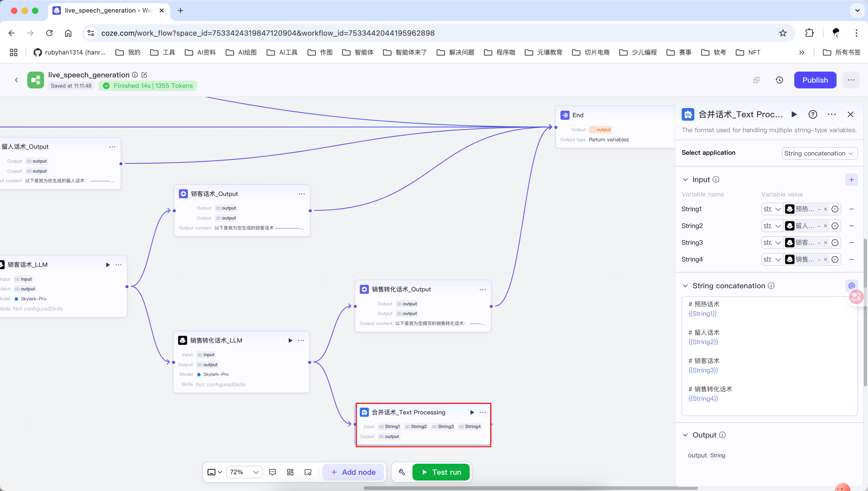
Task: Click the auto-layout grid icon in bottom toolbar
Action: pyautogui.click(x=290, y=472)
